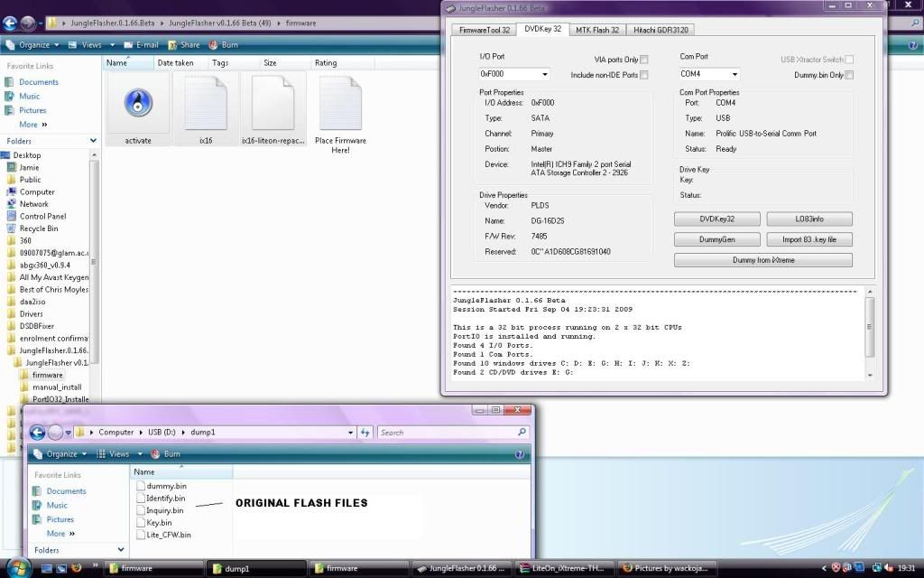Select the ix16-liteon-repack file icon
The image size is (924, 578).
click(273, 104)
